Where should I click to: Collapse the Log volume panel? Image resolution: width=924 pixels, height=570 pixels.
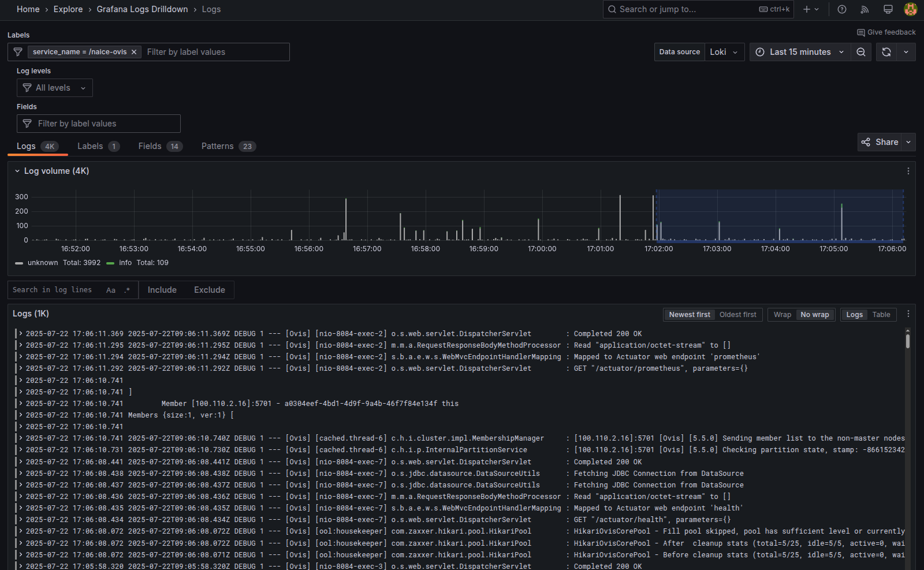(x=17, y=171)
